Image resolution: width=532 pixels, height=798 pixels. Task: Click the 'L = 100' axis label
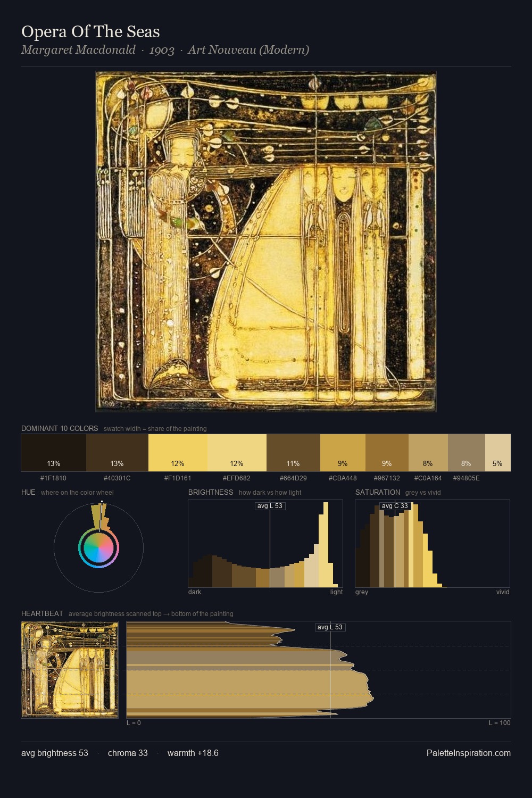[x=500, y=723]
